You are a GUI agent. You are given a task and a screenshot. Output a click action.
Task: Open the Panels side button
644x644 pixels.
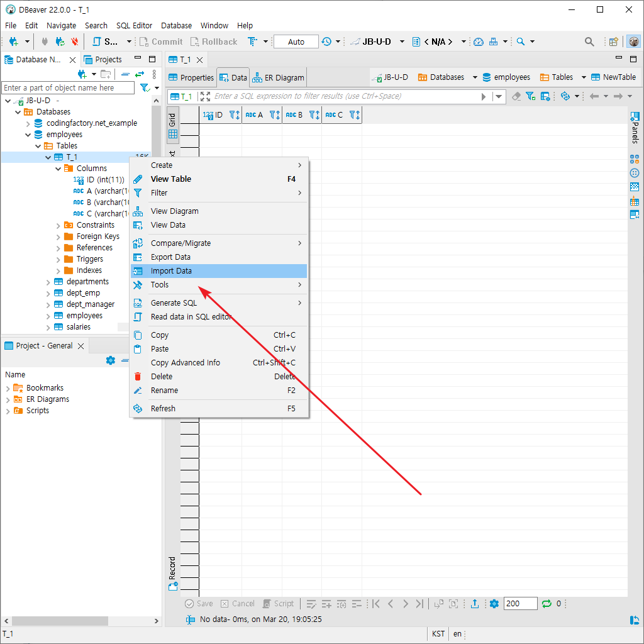[635, 127]
